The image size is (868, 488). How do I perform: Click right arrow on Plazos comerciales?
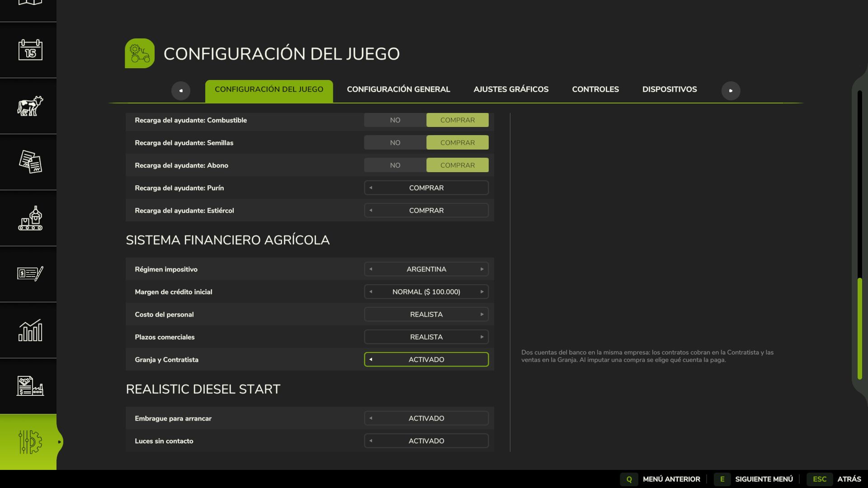pos(482,337)
